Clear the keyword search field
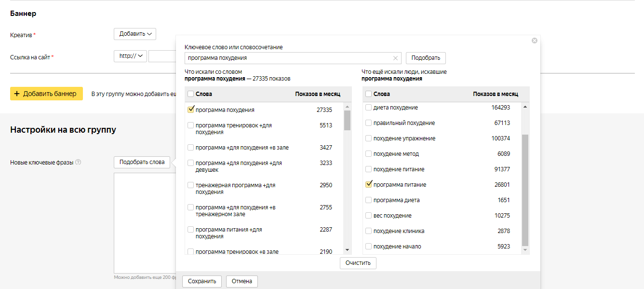644x289 pixels. click(395, 58)
